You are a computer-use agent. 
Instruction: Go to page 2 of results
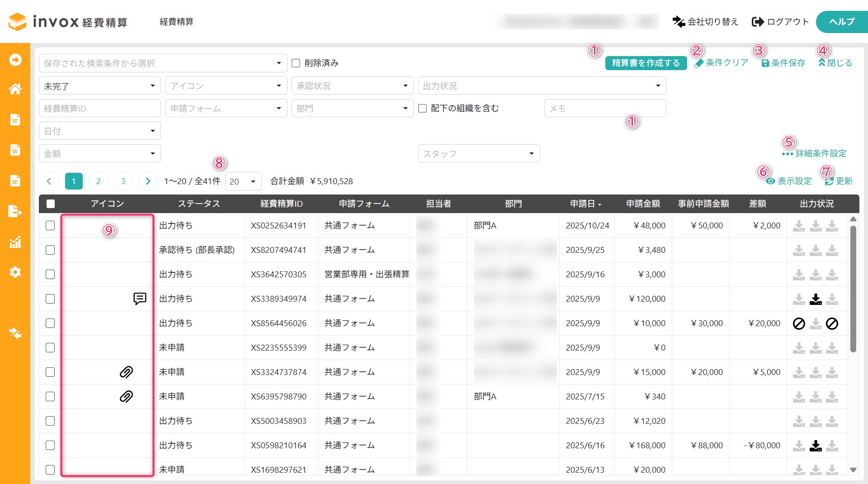tap(98, 181)
